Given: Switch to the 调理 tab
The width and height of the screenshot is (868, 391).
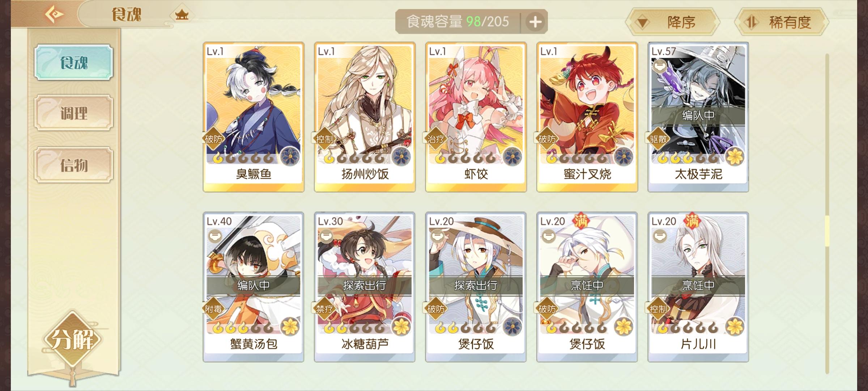Looking at the screenshot, I should click(74, 113).
